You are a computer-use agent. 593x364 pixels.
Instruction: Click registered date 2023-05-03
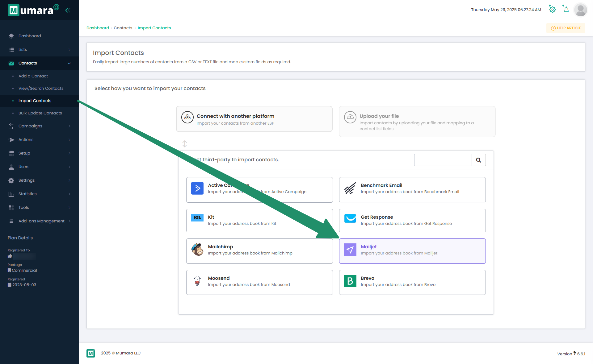click(24, 285)
